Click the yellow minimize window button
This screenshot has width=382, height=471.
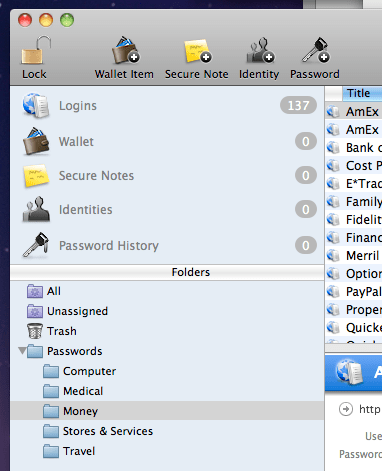click(46, 20)
